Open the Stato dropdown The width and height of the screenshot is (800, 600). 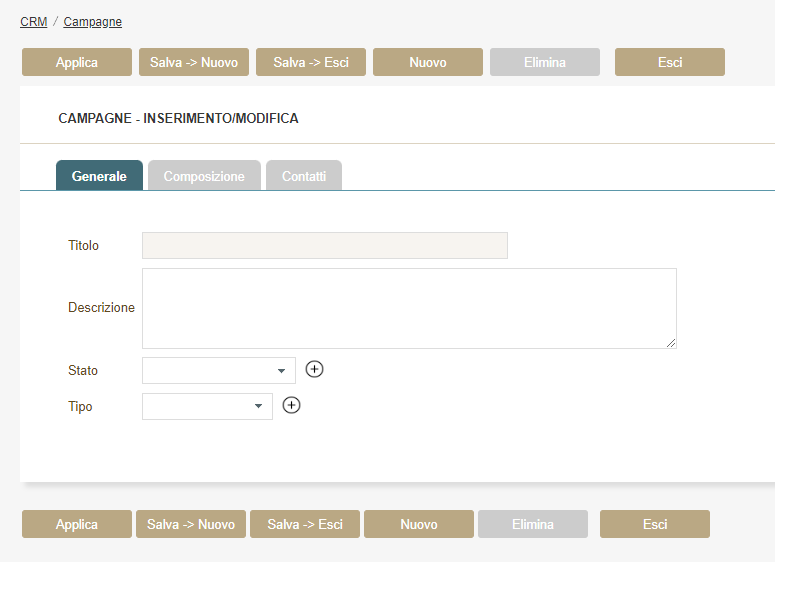[x=219, y=371]
